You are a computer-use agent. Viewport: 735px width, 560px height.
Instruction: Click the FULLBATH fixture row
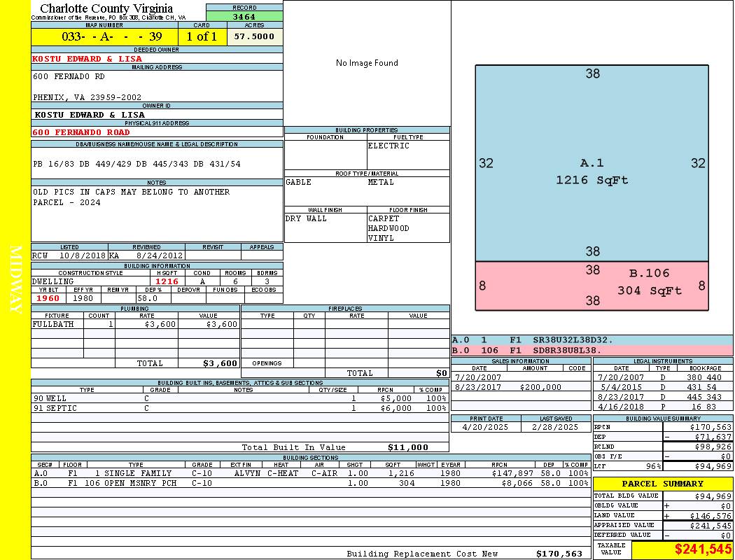(136, 324)
